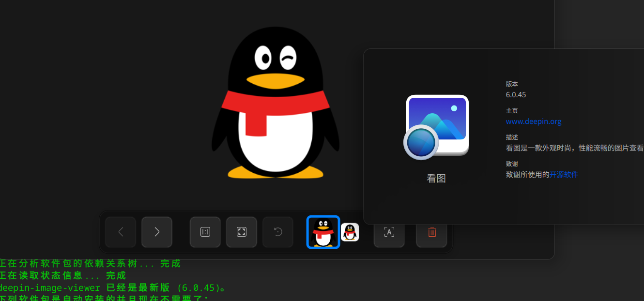Go to the next image
This screenshot has width=644, height=301.
pos(157,232)
